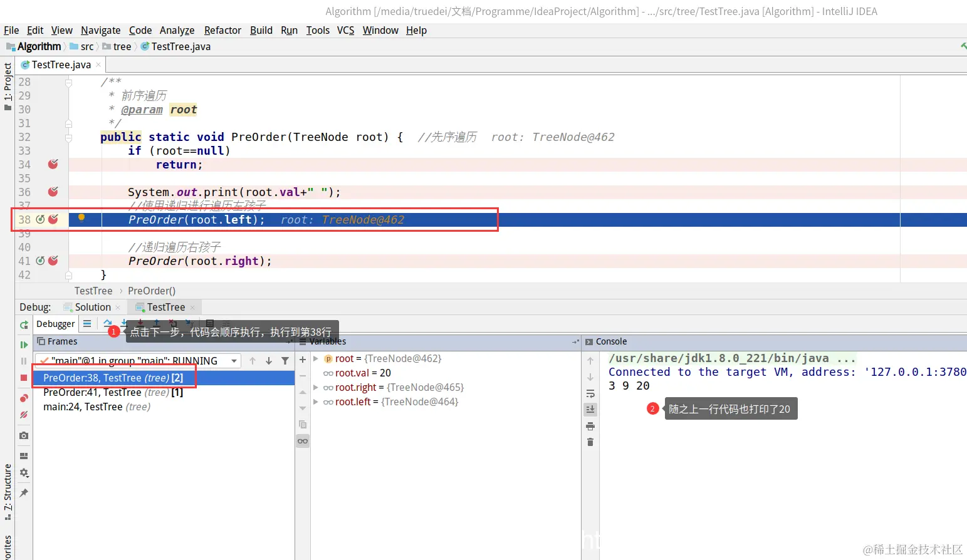Toggle the breakpoint on line 38
967x560 pixels.
(53, 219)
